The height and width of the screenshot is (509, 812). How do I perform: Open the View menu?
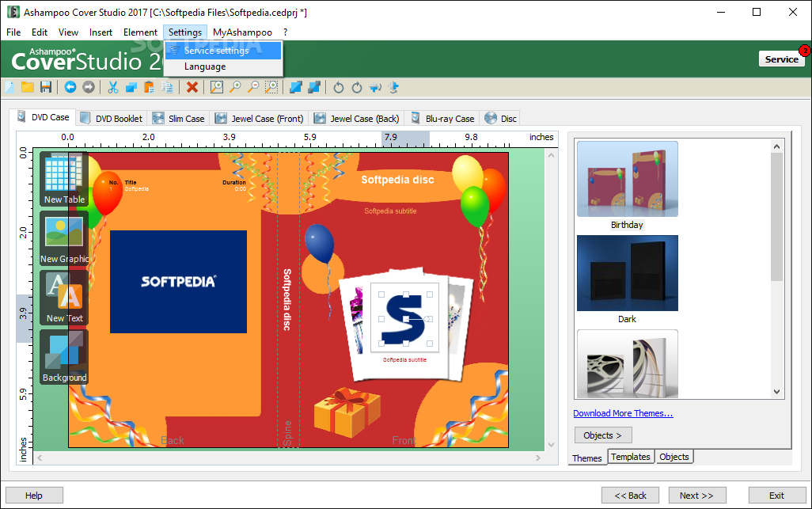(x=68, y=32)
